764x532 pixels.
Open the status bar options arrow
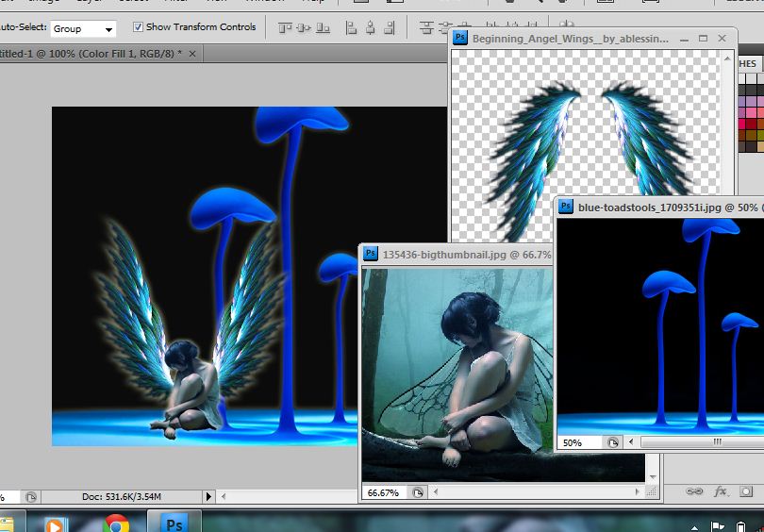click(x=208, y=497)
